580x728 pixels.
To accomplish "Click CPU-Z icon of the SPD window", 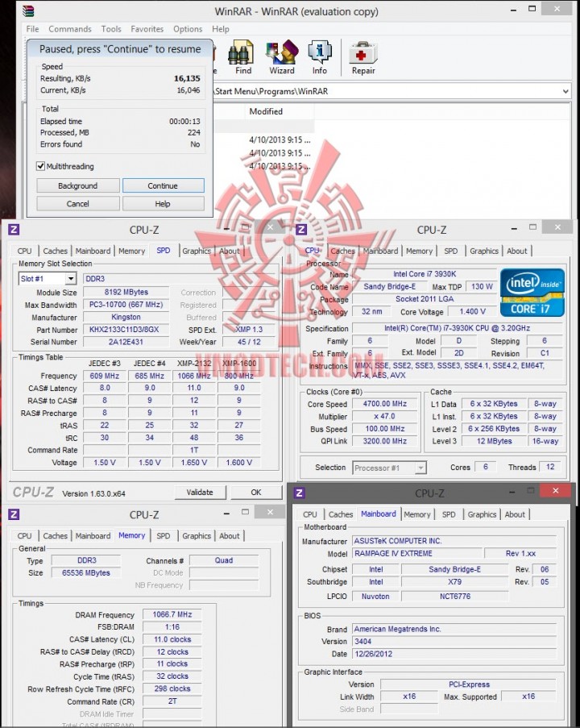I will [x=14, y=229].
